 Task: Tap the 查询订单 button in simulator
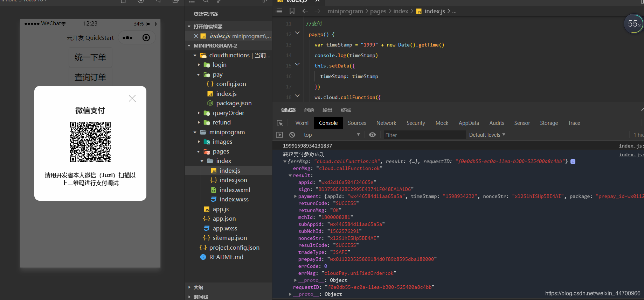90,77
